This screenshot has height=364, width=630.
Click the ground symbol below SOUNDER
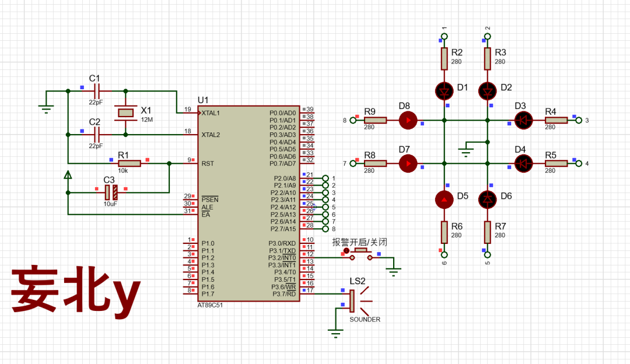click(335, 333)
